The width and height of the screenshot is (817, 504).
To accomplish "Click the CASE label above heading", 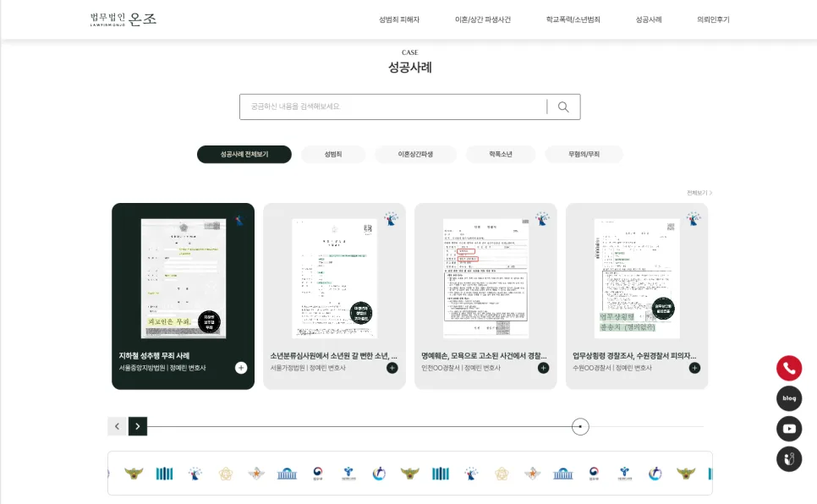I will pos(410,52).
